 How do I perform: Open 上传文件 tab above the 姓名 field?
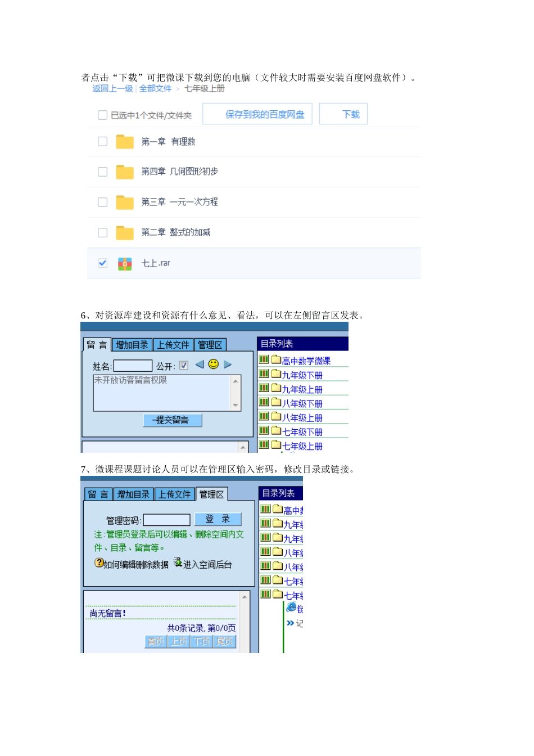click(173, 345)
